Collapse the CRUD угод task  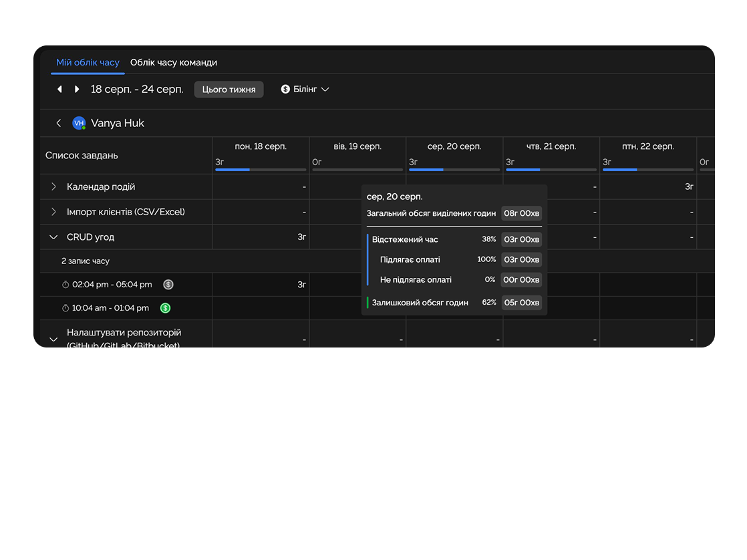[54, 237]
